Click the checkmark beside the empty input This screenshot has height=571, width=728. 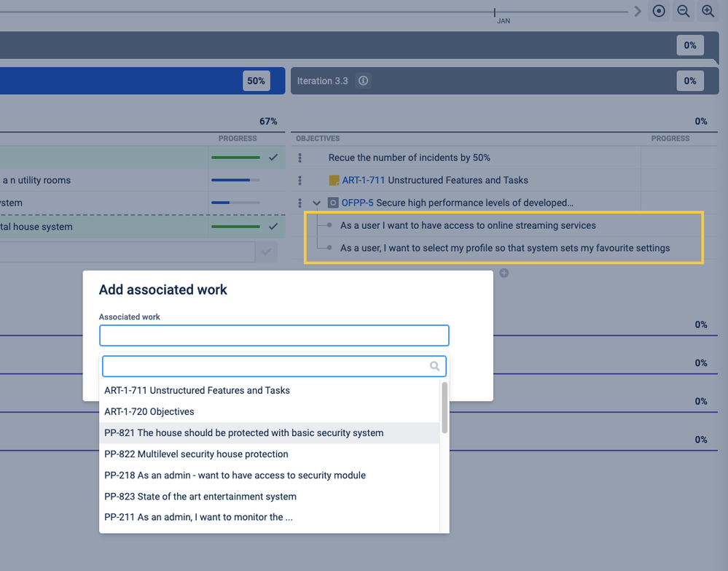click(x=266, y=252)
